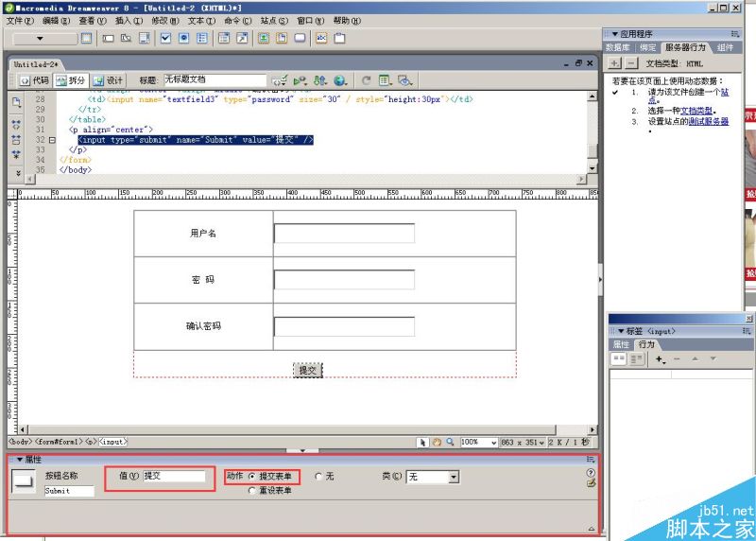Viewport: 756px width, 541px height.
Task: Switch to 拆分 split view
Action: point(71,80)
